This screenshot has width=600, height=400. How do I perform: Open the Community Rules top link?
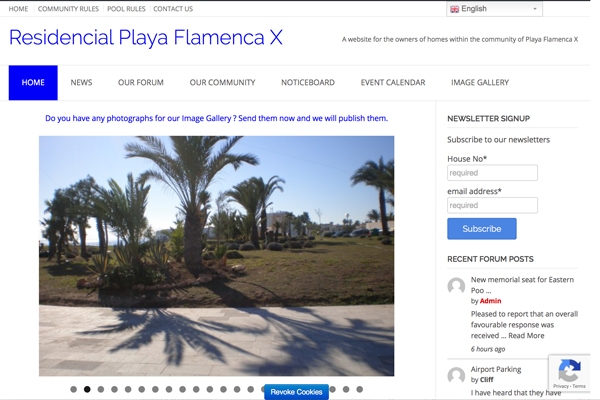[68, 9]
